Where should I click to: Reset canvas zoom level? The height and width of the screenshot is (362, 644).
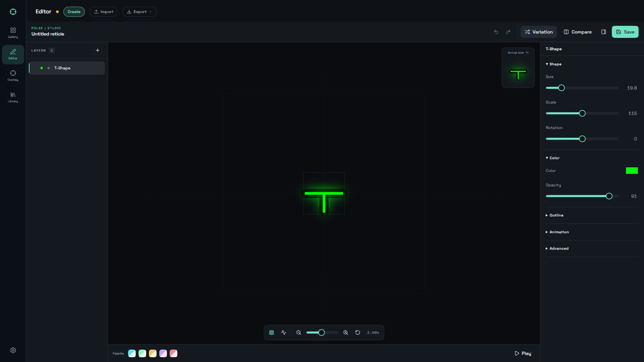(x=358, y=333)
